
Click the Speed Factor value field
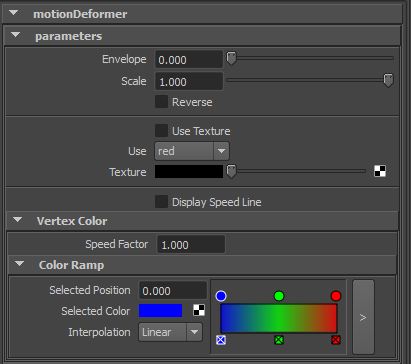tap(191, 245)
